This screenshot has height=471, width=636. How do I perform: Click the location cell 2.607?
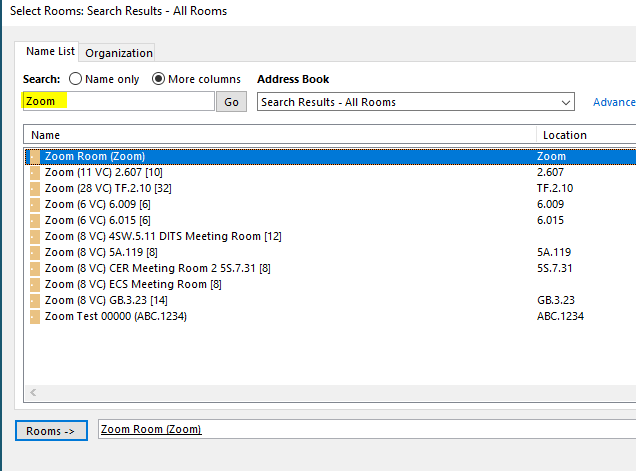tap(550, 172)
